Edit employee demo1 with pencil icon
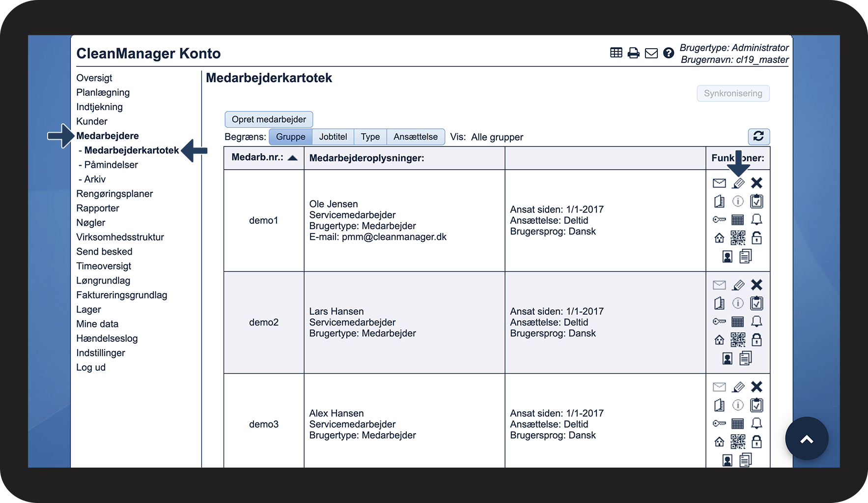 [x=738, y=183]
